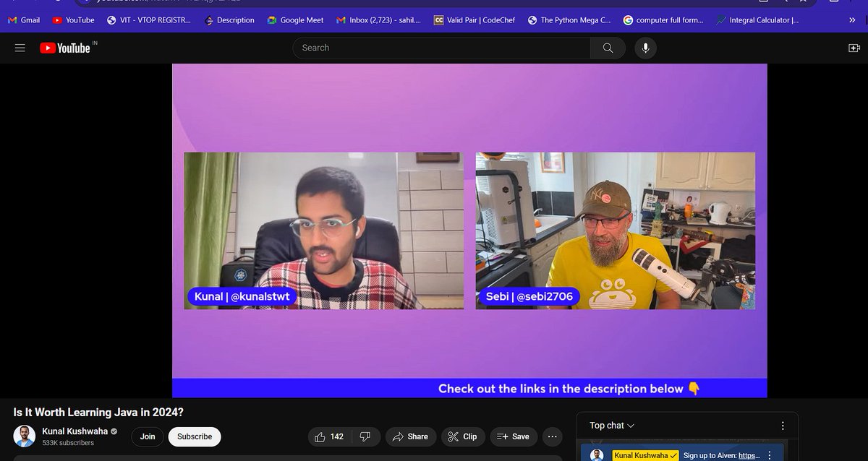
Task: Show hidden bookmarks with double chevron
Action: [x=852, y=20]
